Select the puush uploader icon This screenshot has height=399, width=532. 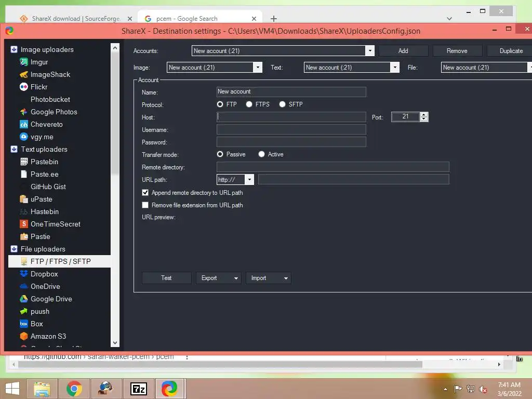(x=23, y=311)
